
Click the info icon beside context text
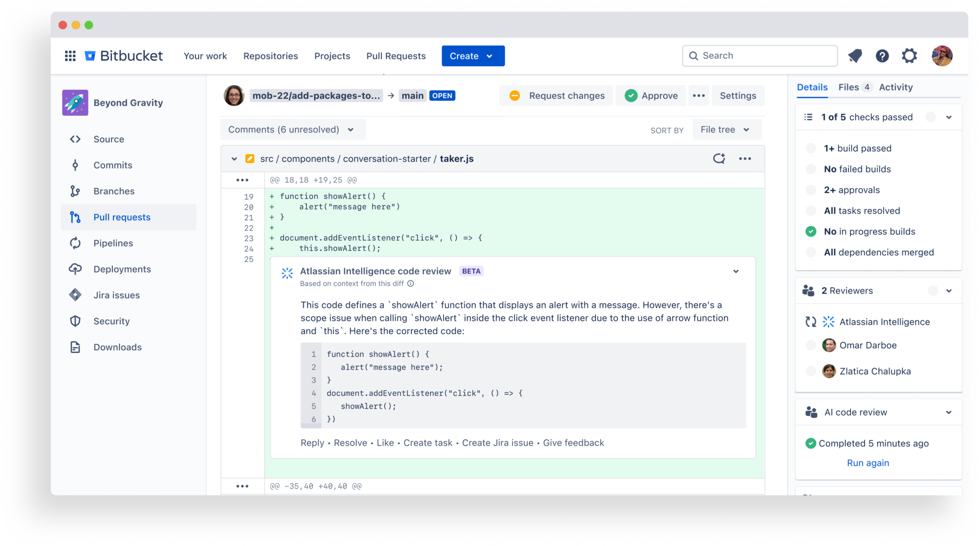point(411,284)
